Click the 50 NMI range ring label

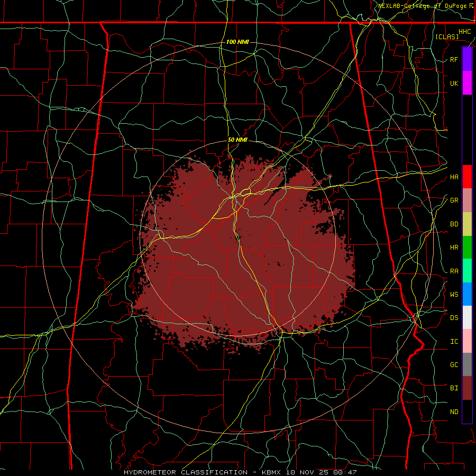coord(237,140)
